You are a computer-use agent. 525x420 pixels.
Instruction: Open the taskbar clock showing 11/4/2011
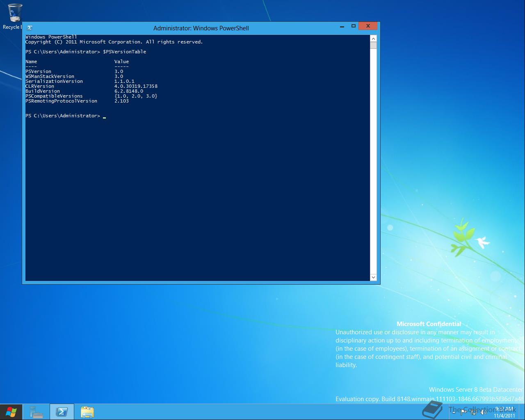(504, 412)
